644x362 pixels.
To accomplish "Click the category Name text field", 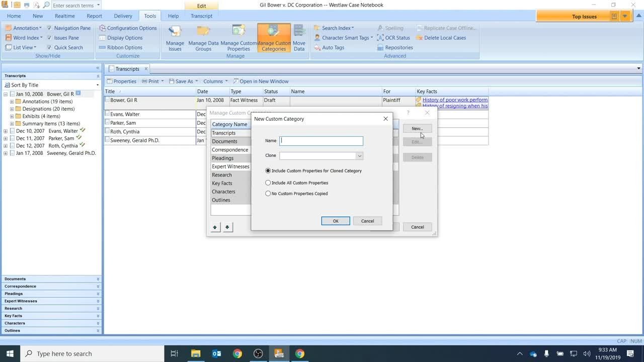I will 321,141.
